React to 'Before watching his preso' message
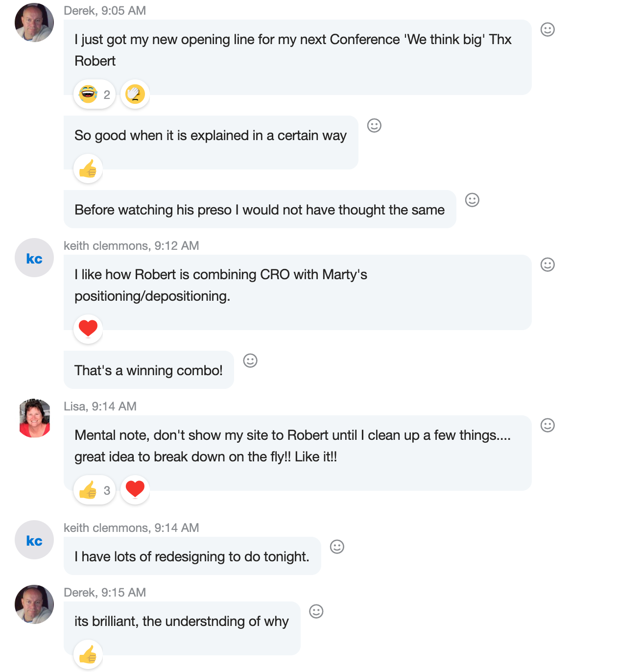 tap(472, 200)
